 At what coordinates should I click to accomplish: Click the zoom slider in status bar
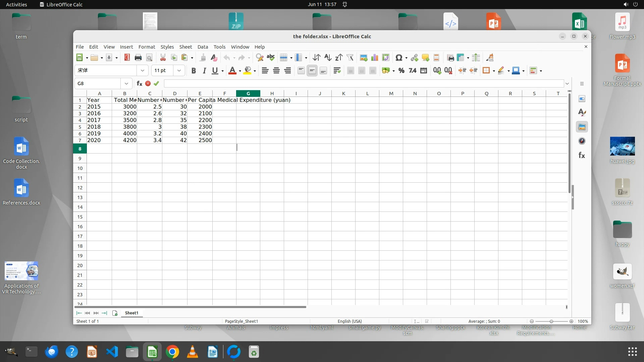(551, 321)
